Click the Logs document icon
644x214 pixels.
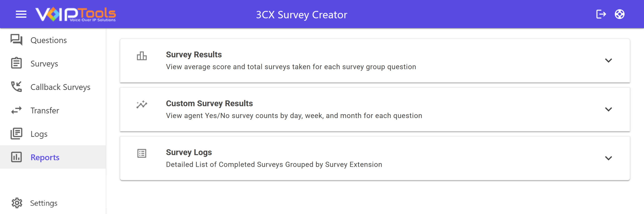point(17,134)
